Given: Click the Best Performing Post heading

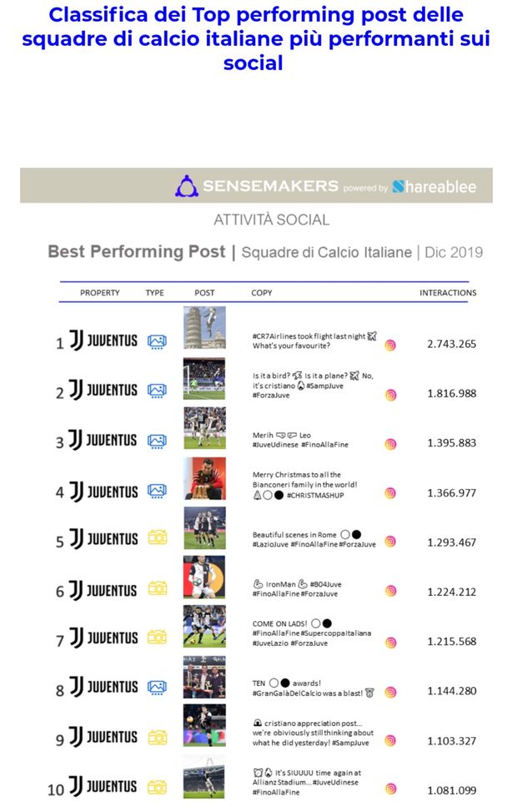Looking at the screenshot, I should [136, 251].
